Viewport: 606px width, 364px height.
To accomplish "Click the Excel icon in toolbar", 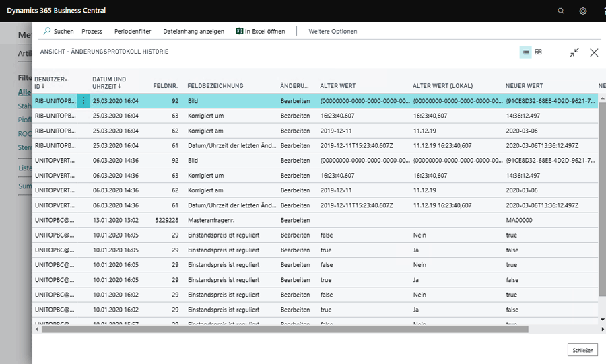I will click(x=240, y=31).
